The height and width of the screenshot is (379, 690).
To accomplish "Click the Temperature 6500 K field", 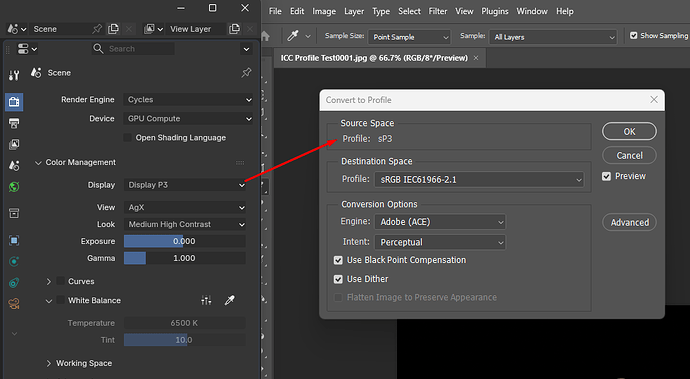I will [185, 323].
